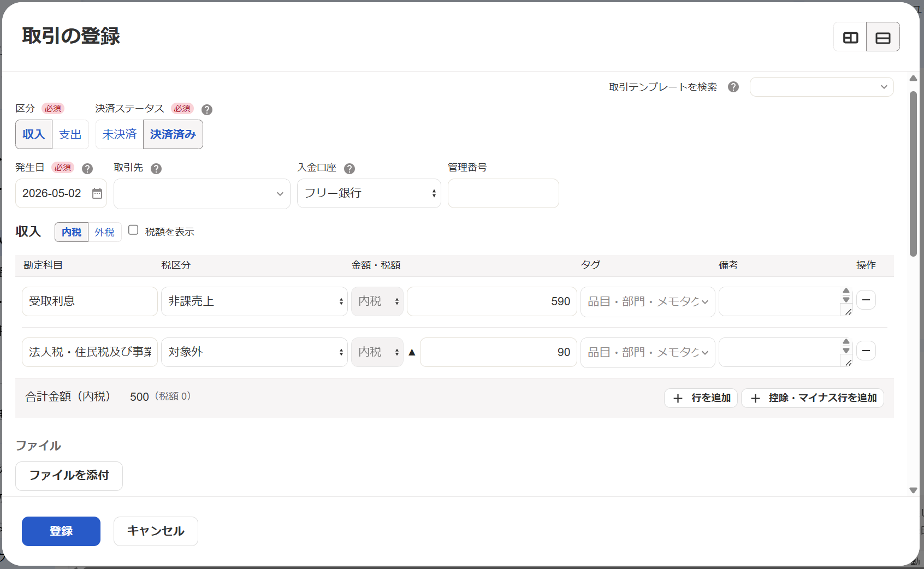924x569 pixels.
Task: Attach a file with ファイルを添付
Action: (69, 476)
